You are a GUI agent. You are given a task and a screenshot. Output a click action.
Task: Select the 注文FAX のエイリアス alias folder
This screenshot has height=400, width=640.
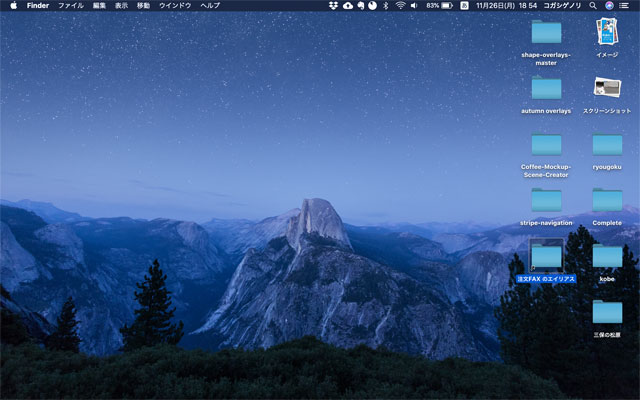(546, 256)
